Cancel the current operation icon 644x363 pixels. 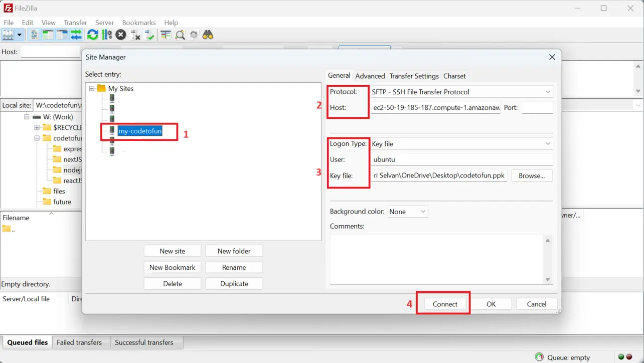(x=121, y=35)
